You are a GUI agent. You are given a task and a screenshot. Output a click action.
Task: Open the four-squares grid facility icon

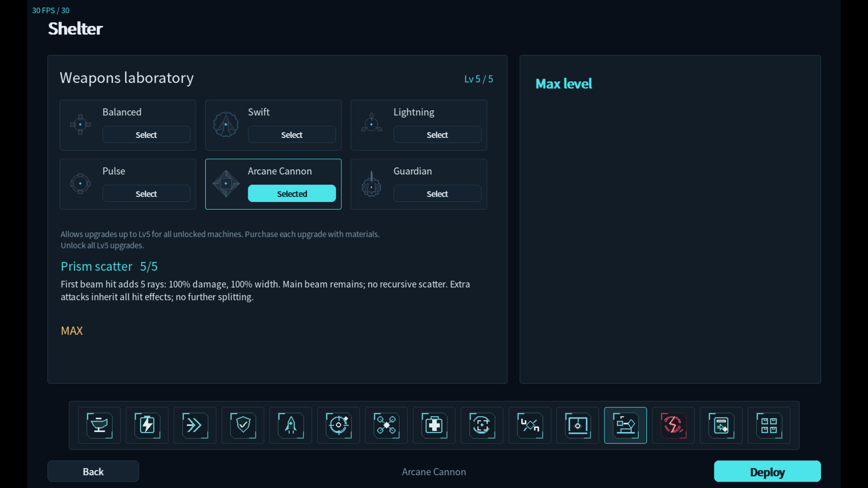(x=769, y=425)
